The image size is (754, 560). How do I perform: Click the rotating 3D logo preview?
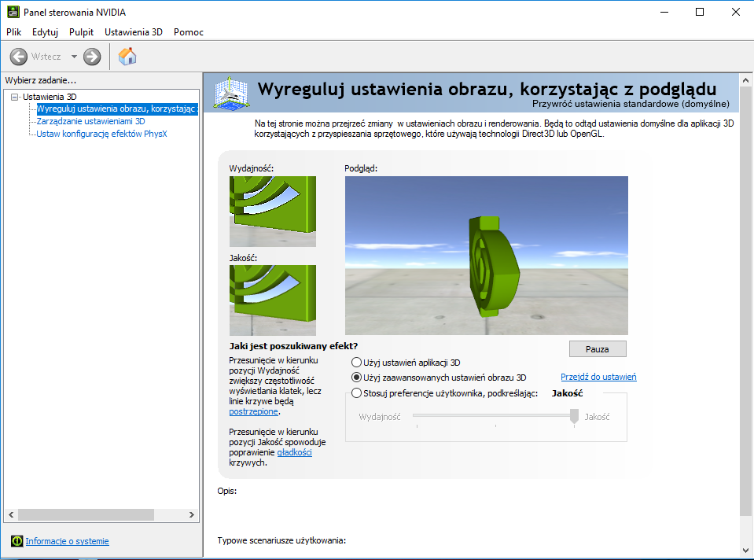(x=486, y=256)
